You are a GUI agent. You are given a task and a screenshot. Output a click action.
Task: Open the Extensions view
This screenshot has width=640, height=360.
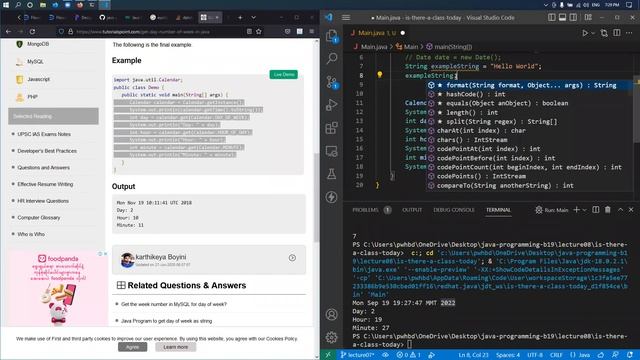[331, 128]
